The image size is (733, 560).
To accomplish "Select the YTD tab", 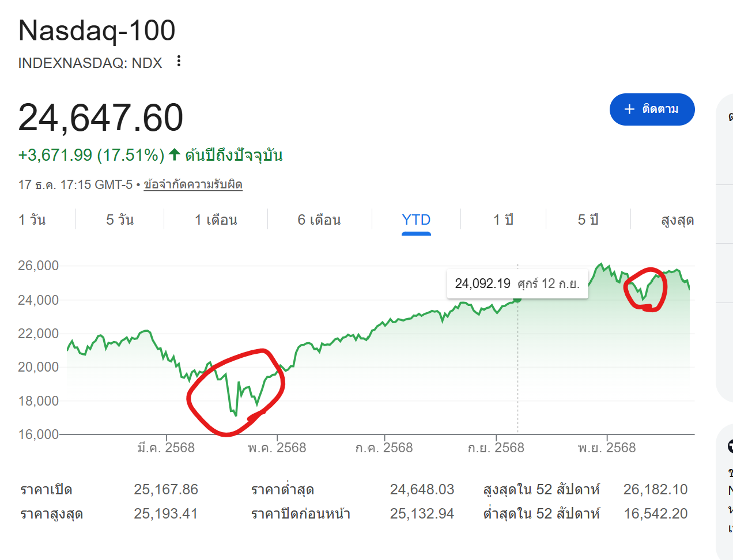I will [416, 220].
